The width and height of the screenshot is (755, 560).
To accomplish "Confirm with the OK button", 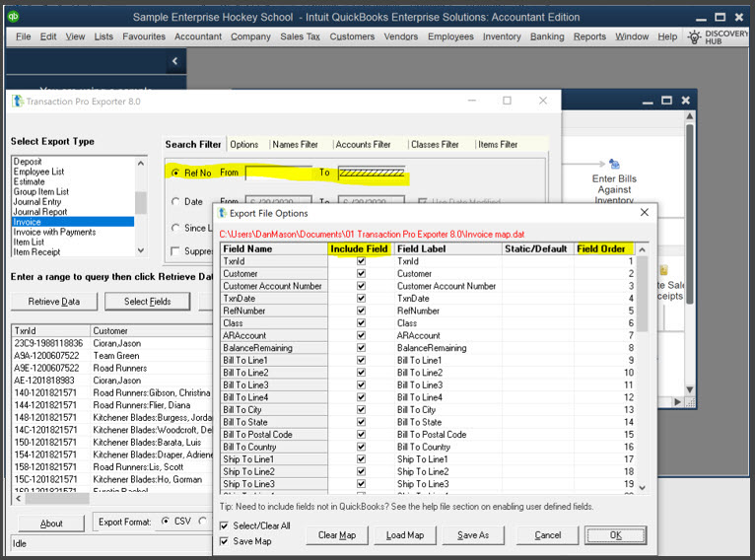I will click(x=615, y=535).
